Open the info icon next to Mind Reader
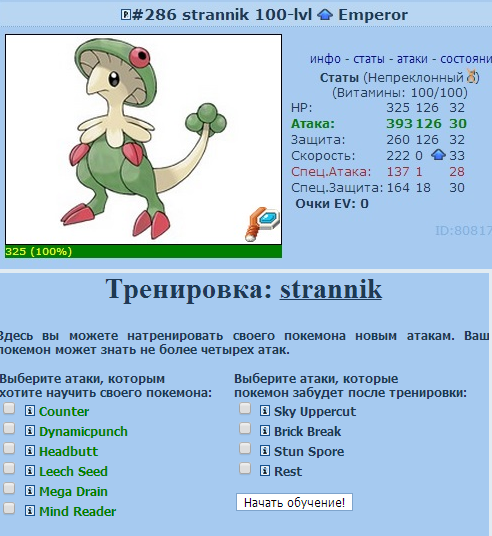This screenshot has width=492, height=536. click(30, 511)
